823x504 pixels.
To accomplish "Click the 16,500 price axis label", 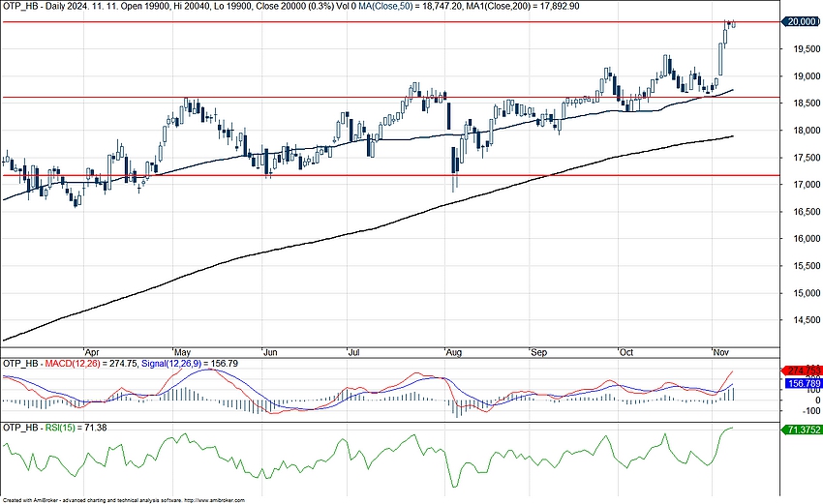I will tap(808, 212).
